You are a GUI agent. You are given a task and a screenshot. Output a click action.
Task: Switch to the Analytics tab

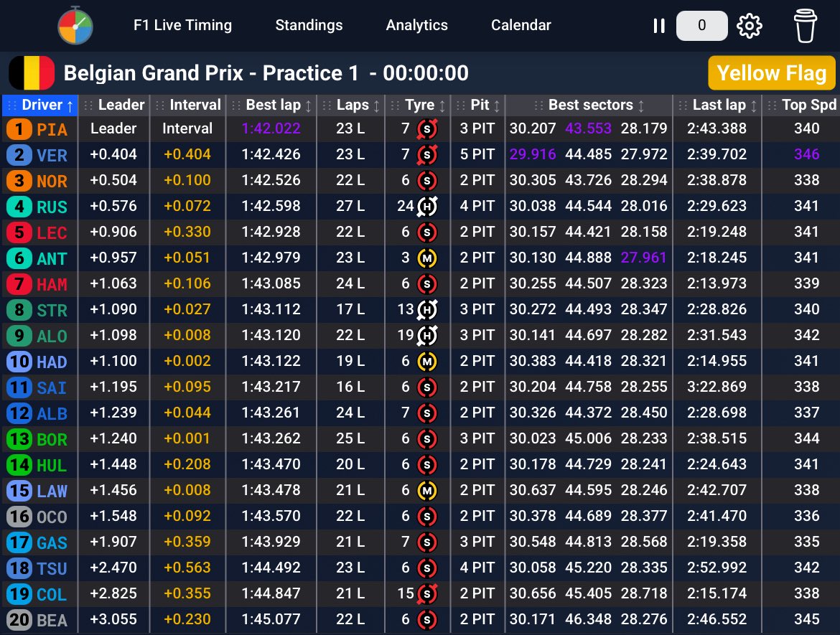tap(416, 25)
